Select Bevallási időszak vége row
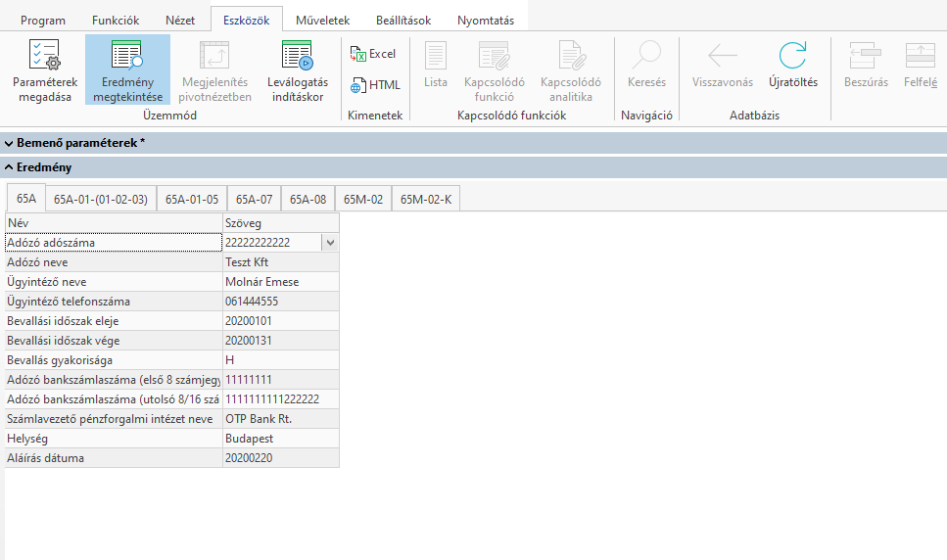 point(114,341)
